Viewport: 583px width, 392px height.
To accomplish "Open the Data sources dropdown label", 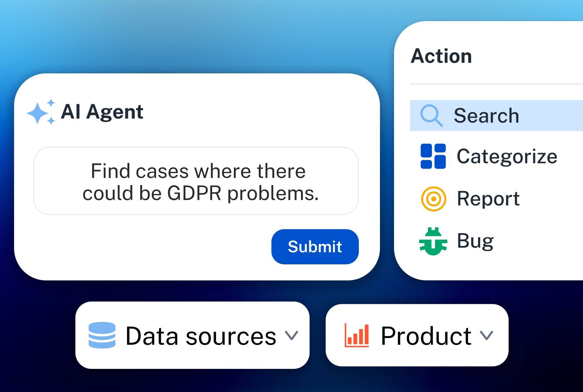I will coord(201,336).
